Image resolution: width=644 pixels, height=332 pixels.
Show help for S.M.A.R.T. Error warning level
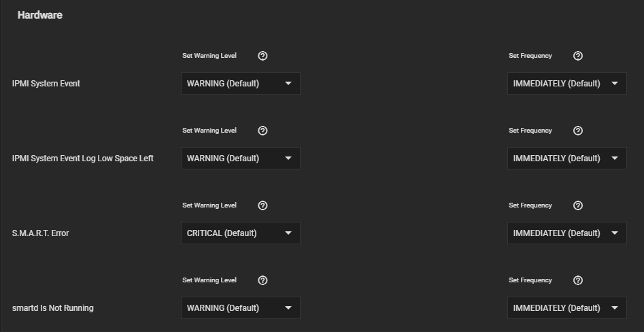pos(262,205)
